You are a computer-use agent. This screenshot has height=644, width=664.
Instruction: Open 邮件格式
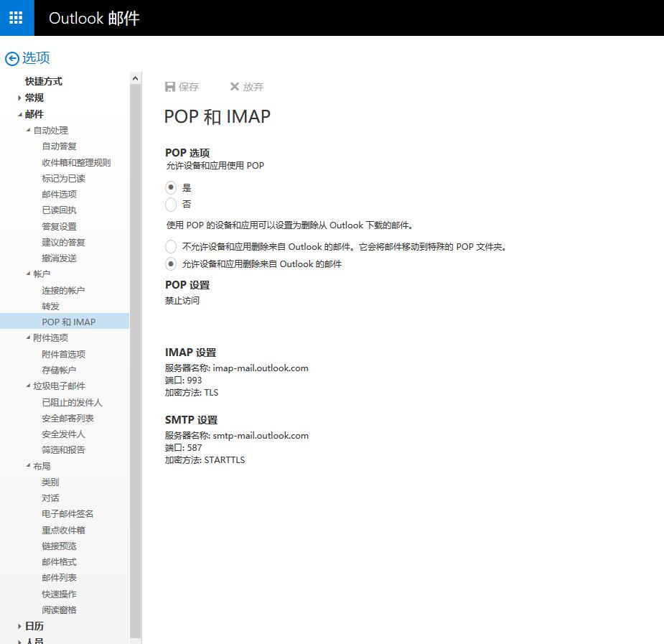click(60, 562)
